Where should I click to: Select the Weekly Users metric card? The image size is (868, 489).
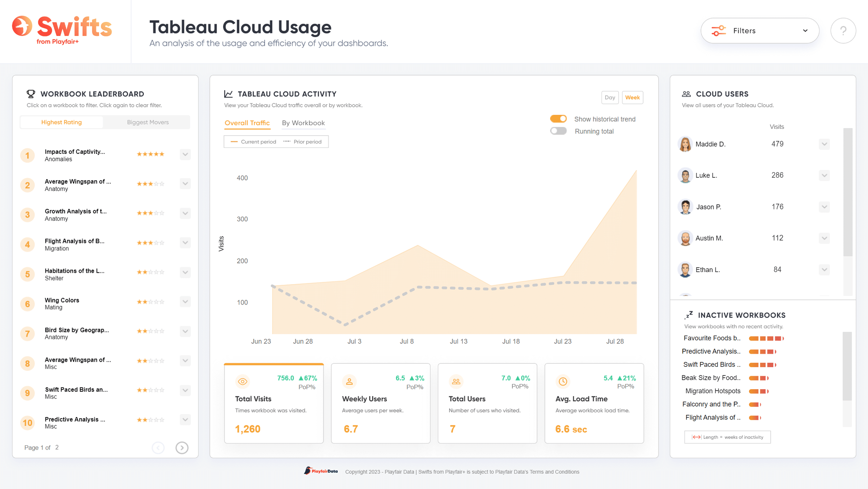click(x=381, y=403)
